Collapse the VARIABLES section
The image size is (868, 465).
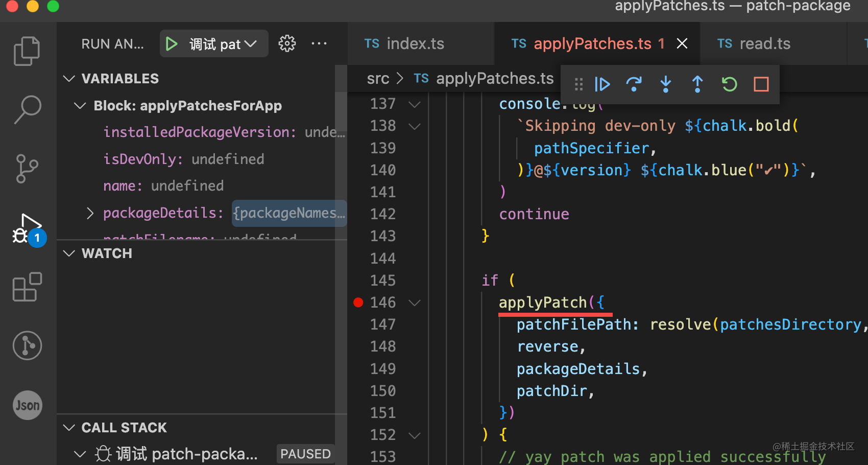coord(69,79)
